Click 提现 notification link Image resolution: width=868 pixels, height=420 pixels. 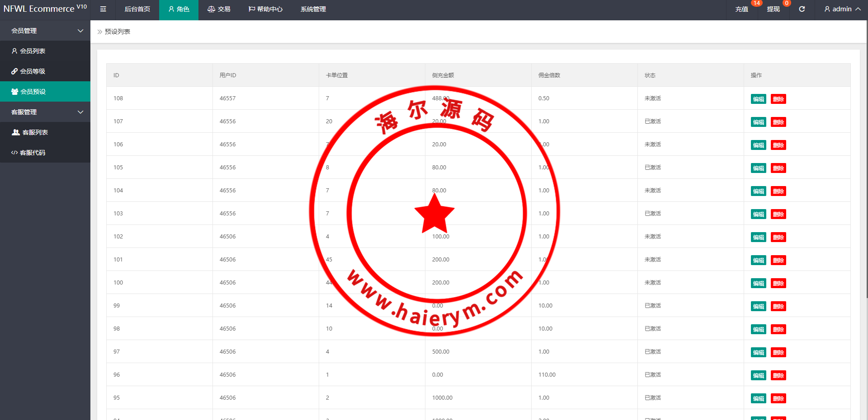pyautogui.click(x=773, y=9)
